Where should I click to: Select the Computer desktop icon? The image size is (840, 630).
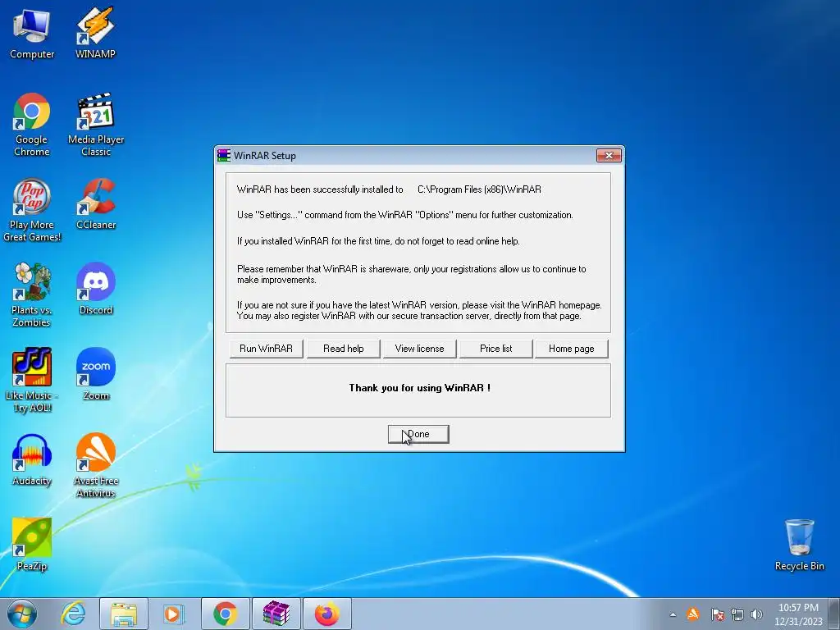[x=32, y=34]
